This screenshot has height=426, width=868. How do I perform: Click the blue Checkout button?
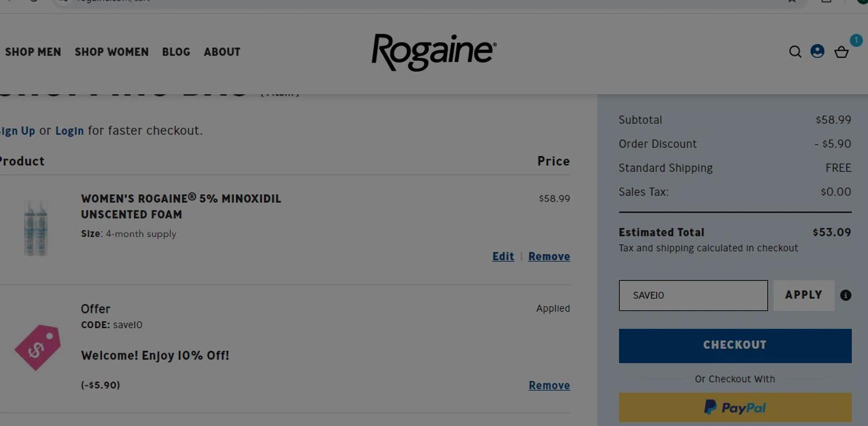(735, 346)
